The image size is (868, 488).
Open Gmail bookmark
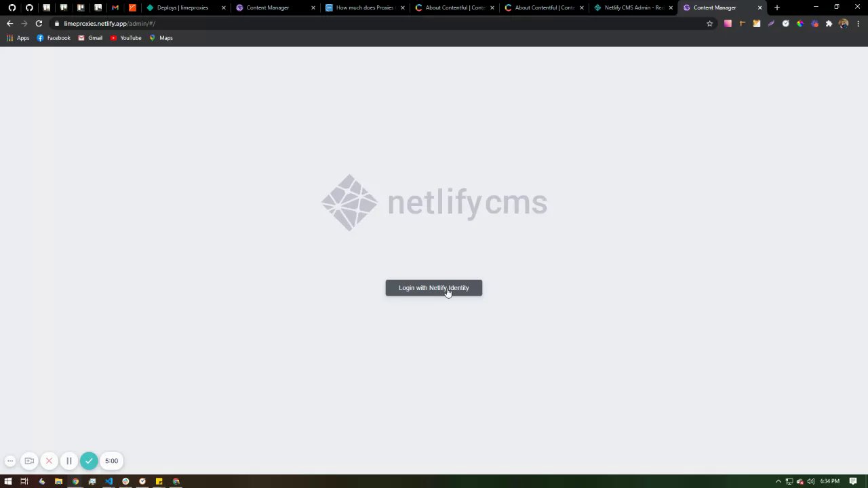pos(90,38)
